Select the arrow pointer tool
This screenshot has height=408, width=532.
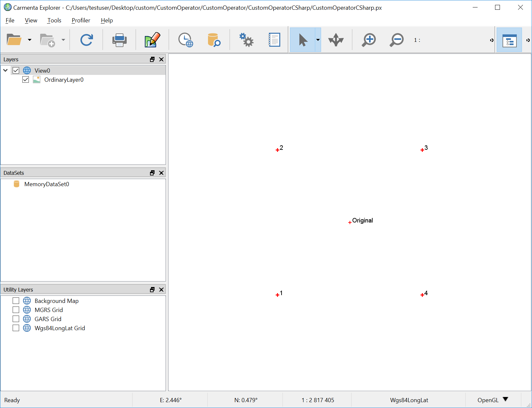tap(303, 40)
